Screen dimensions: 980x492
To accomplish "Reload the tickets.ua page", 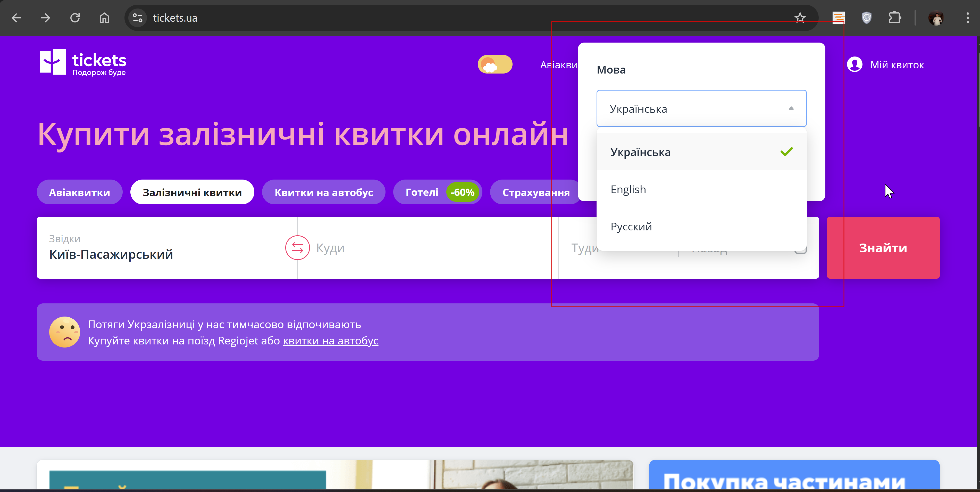I will [75, 18].
